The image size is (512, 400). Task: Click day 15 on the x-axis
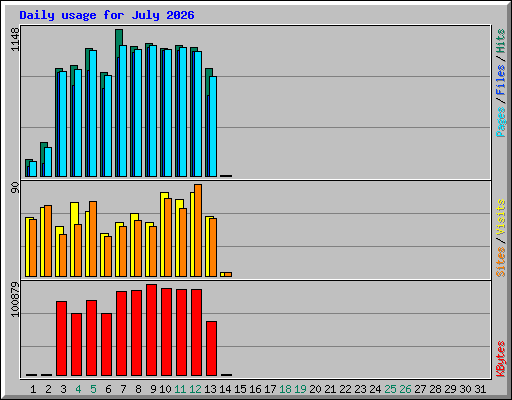point(240,389)
